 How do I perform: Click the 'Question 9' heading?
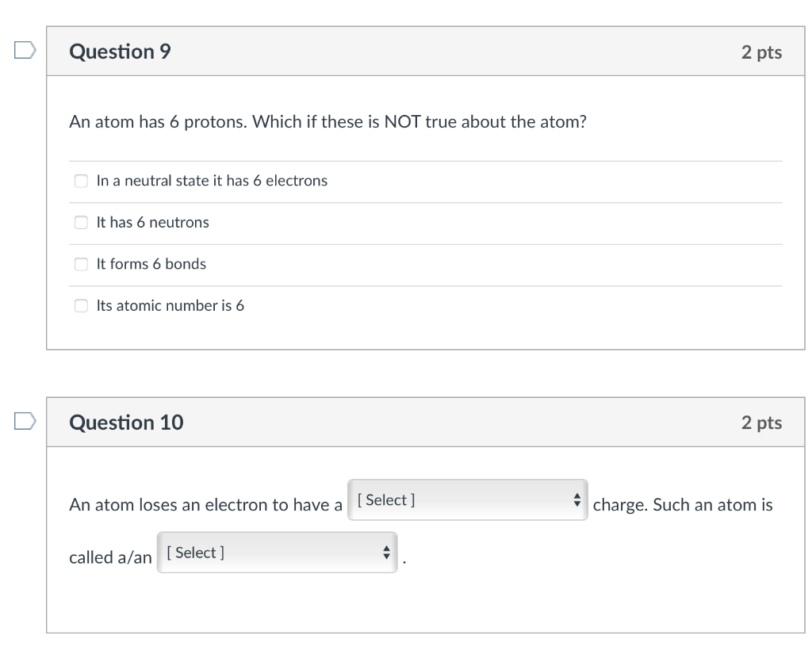(120, 52)
